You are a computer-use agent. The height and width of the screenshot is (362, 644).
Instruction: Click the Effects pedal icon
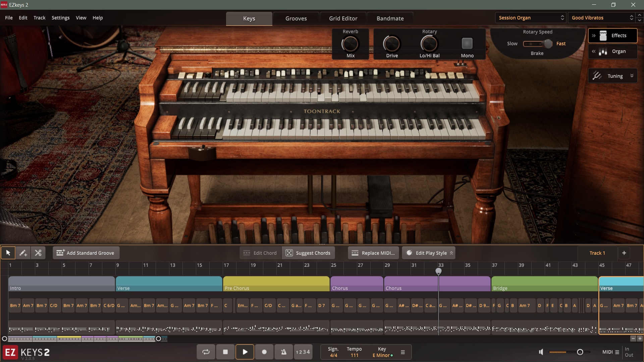pyautogui.click(x=603, y=36)
